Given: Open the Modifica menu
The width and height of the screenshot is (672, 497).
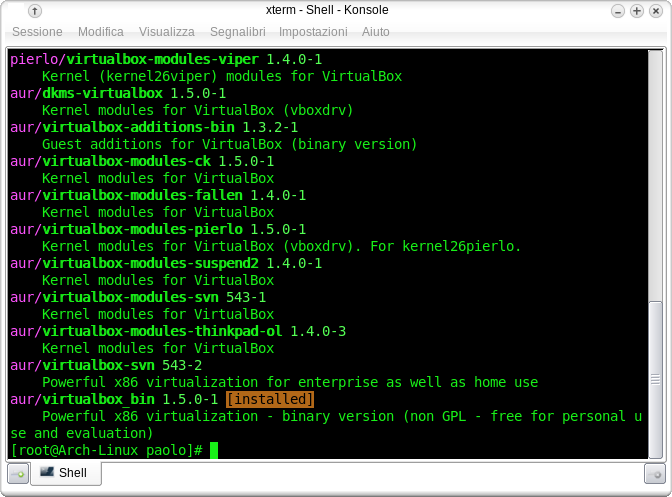Looking at the screenshot, I should click(101, 32).
